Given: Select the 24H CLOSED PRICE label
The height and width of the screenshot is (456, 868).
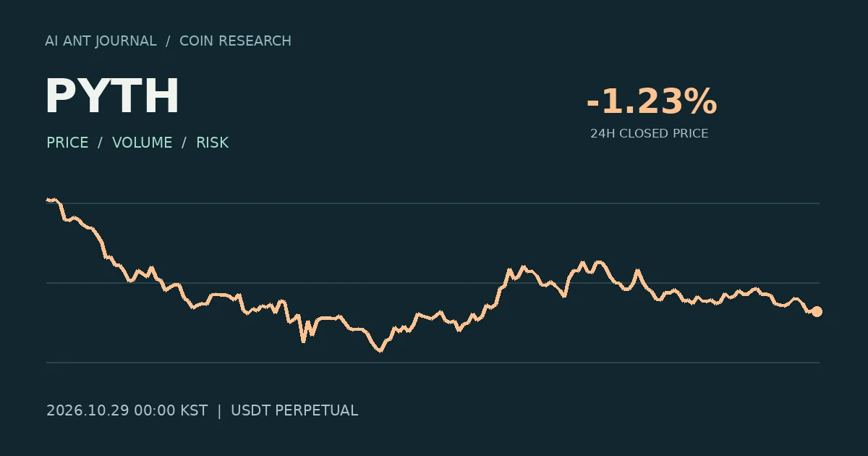Looking at the screenshot, I should [650, 134].
